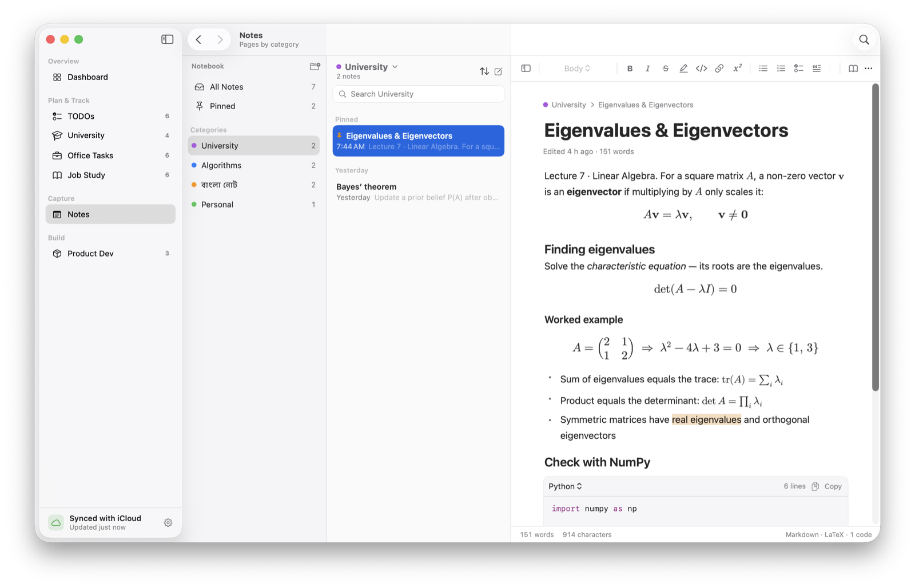Open the Body text style dropdown
This screenshot has width=915, height=588.
[x=577, y=69]
